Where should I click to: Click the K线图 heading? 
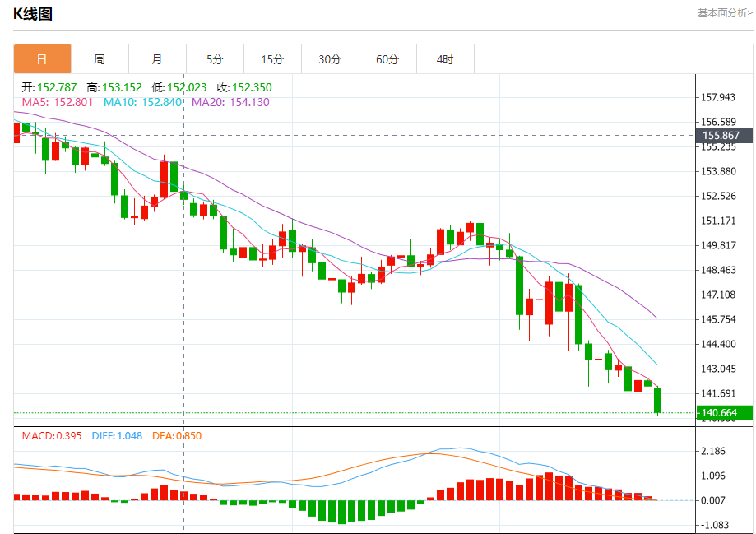tap(33, 14)
